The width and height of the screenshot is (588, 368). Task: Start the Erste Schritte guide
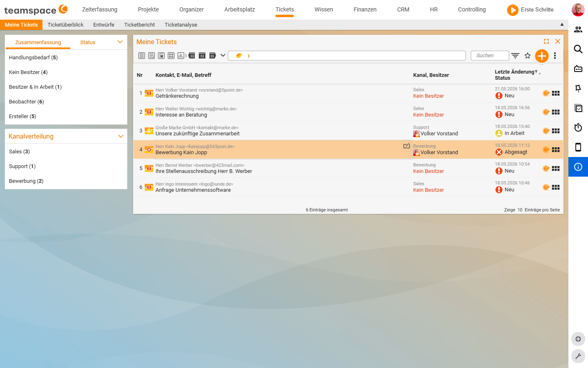click(530, 10)
